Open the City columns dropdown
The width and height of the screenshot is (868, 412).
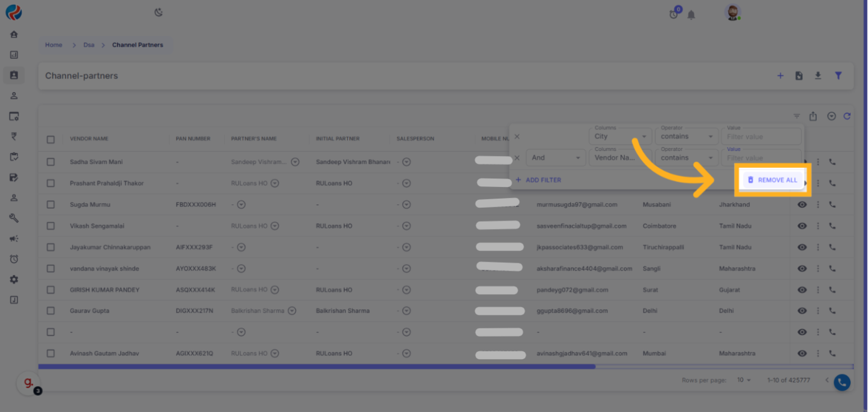point(620,136)
